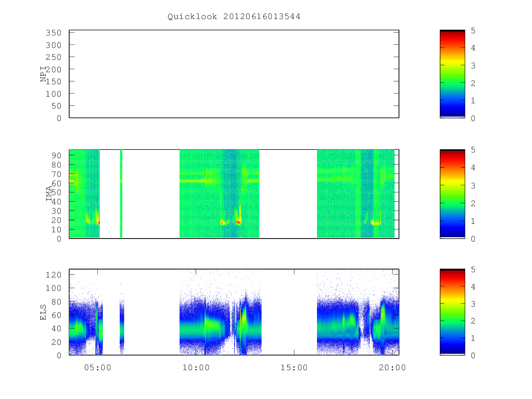This screenshot has width=532, height=399.
Task: Click the 1 label on ELS colorbar
Action: [x=473, y=338]
